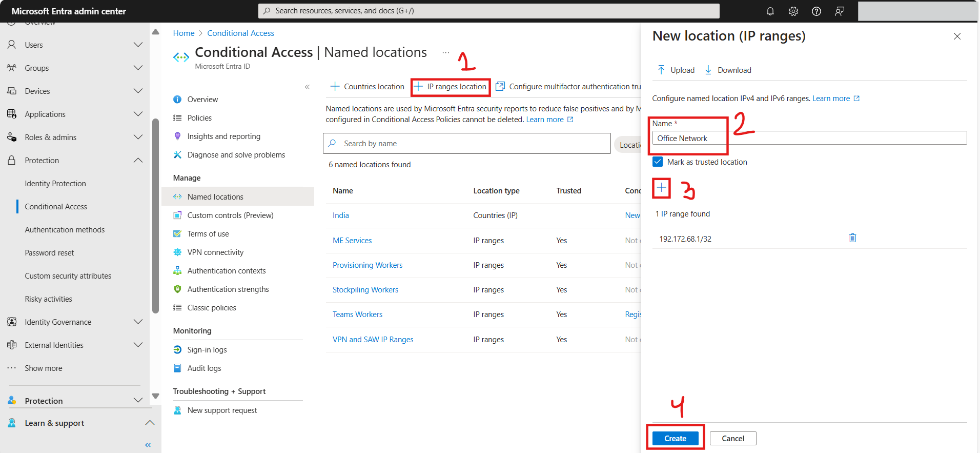980x453 pixels.
Task: Close the New location panel
Action: (x=957, y=36)
